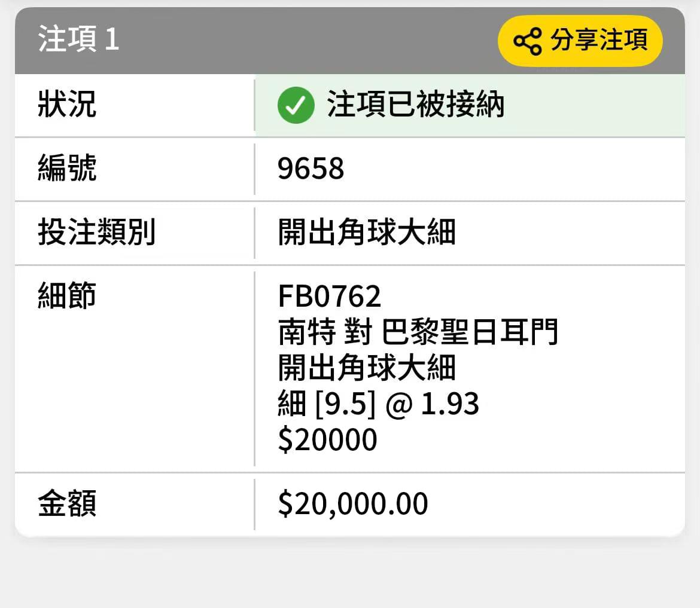Click the 分享注項 share bet button
This screenshot has width=700, height=608.
tap(580, 41)
